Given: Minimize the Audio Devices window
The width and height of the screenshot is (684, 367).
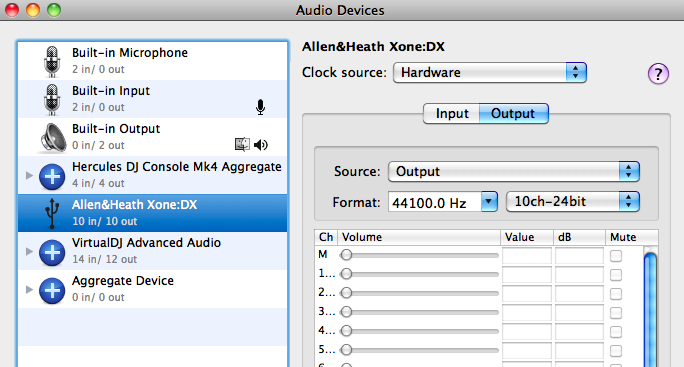Looking at the screenshot, I should tap(33, 10).
